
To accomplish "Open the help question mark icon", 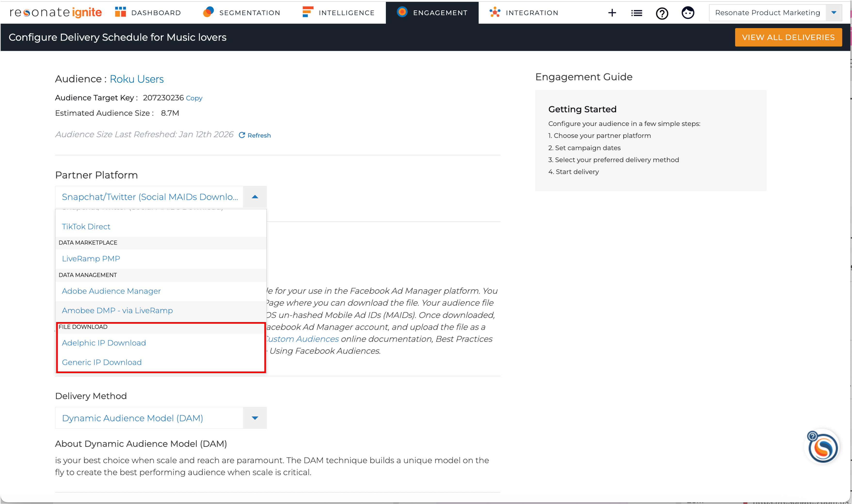I will coord(662,13).
